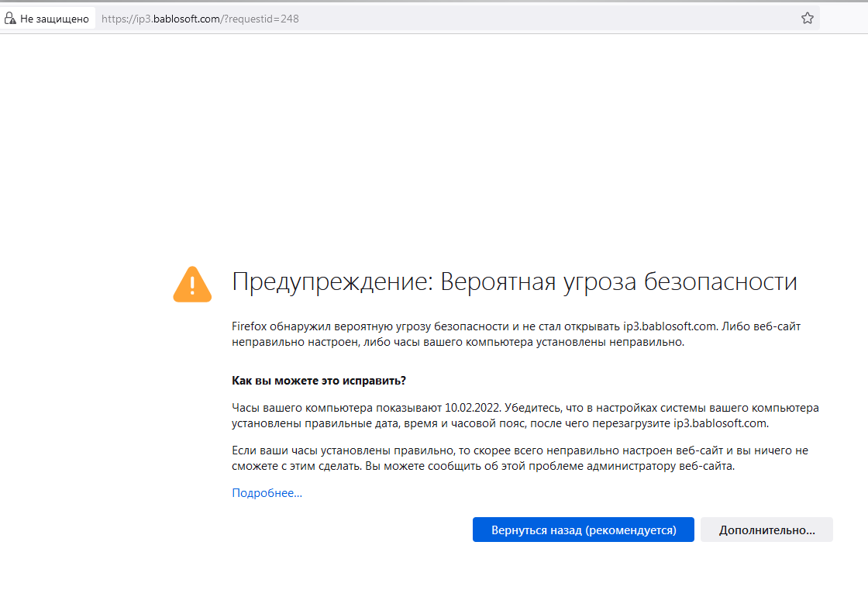Image resolution: width=868 pixels, height=597 pixels.
Task: Click the "Как вы можете это исправить?" subheading
Action: pos(319,381)
